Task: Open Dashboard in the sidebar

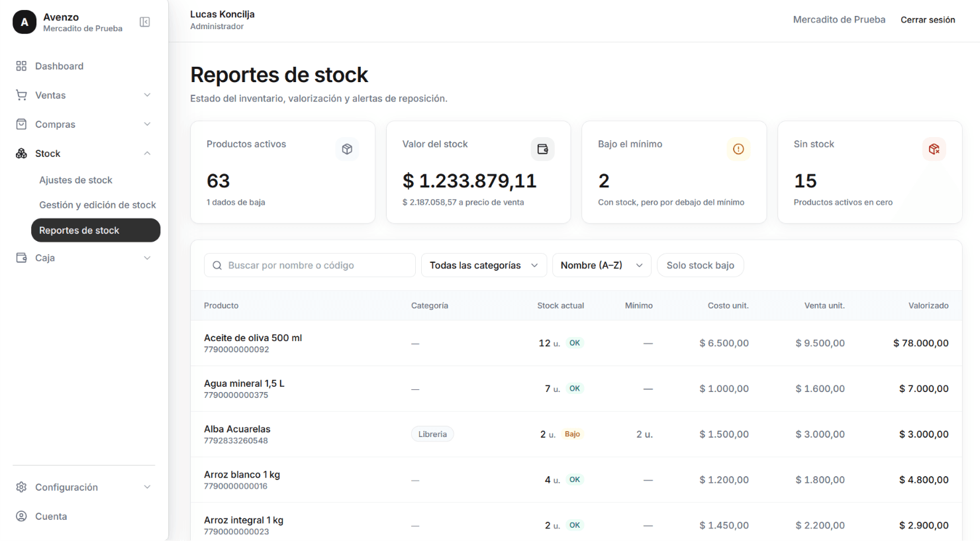Action: (84, 66)
